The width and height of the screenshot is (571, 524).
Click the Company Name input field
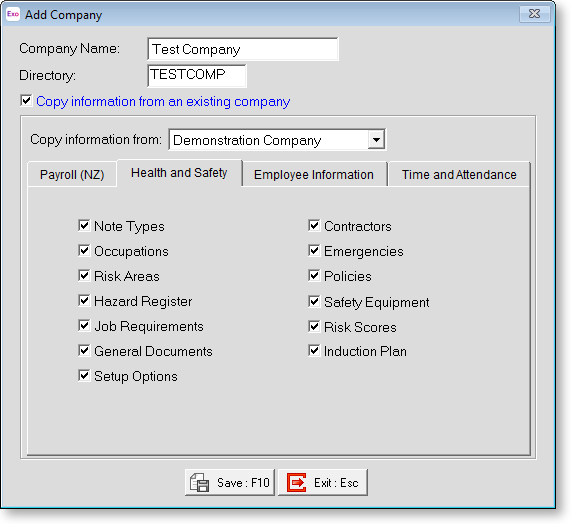pos(243,49)
